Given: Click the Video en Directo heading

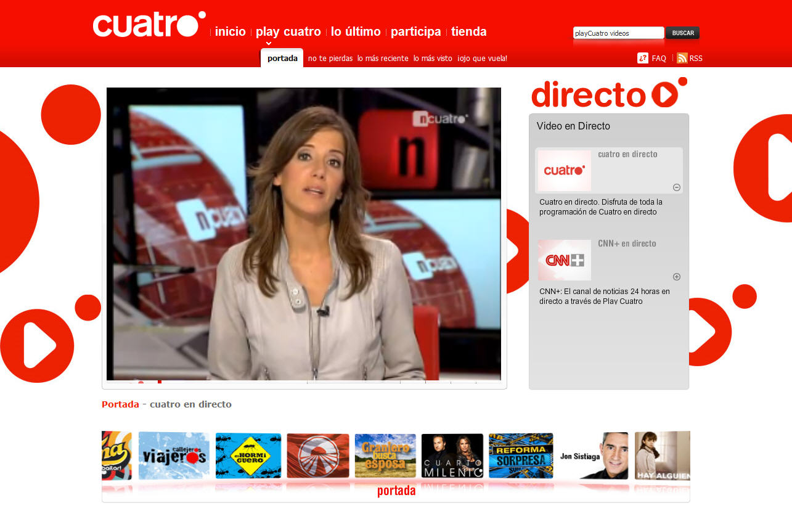Looking at the screenshot, I should (x=573, y=126).
